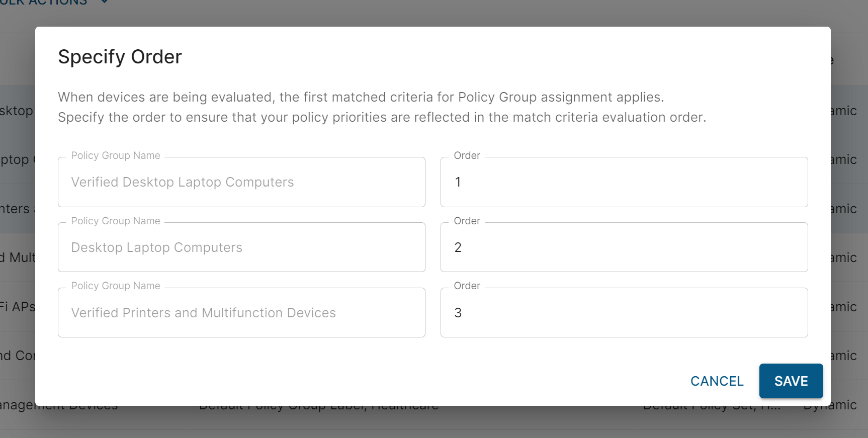The image size is (868, 438).
Task: Cancel the Specify Order dialog
Action: pos(717,381)
